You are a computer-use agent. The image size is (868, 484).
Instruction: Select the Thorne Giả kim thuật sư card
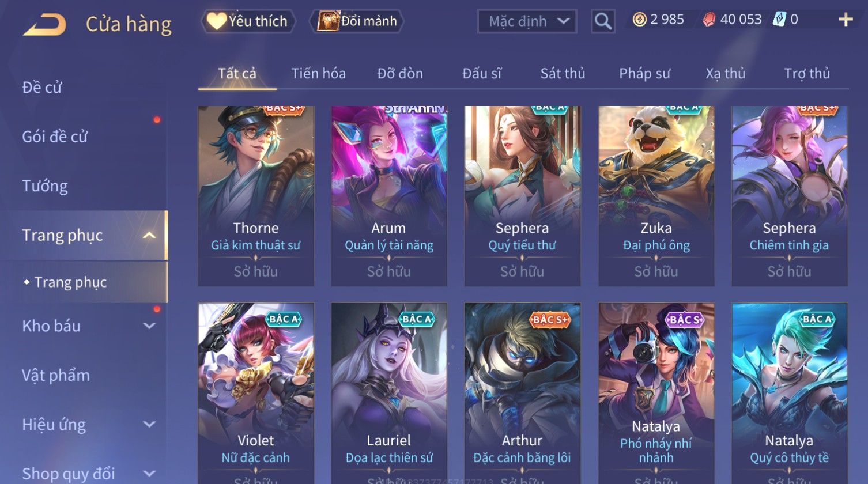tap(256, 196)
